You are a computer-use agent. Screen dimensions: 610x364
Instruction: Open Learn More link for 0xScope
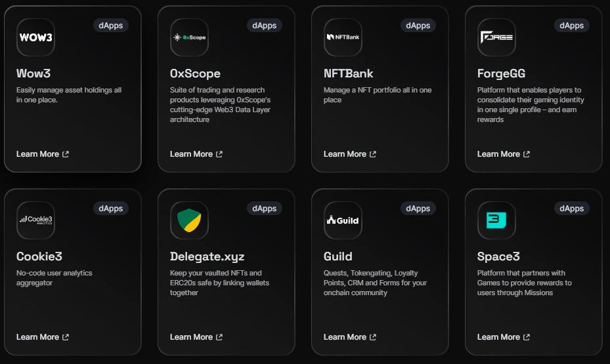click(x=196, y=154)
